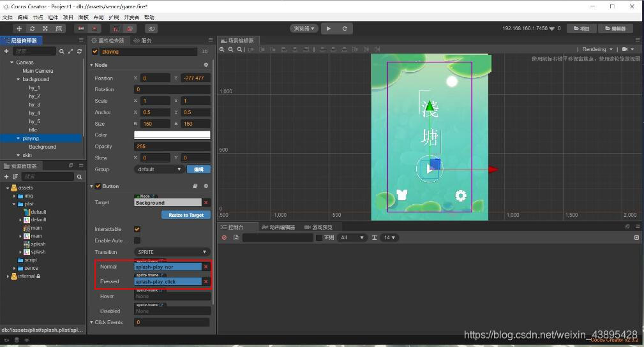This screenshot has height=347, width=644.
Task: Clear the Target Background reference
Action: coord(206,202)
